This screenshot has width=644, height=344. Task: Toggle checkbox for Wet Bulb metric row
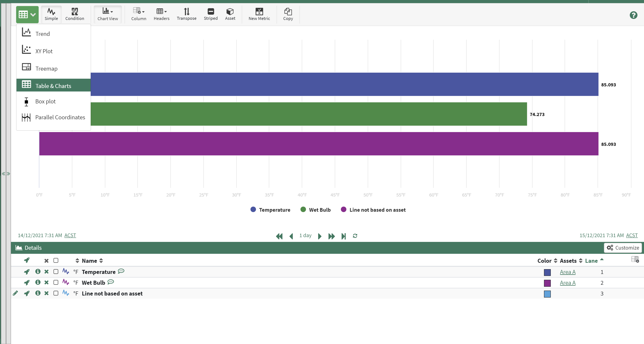(55, 282)
